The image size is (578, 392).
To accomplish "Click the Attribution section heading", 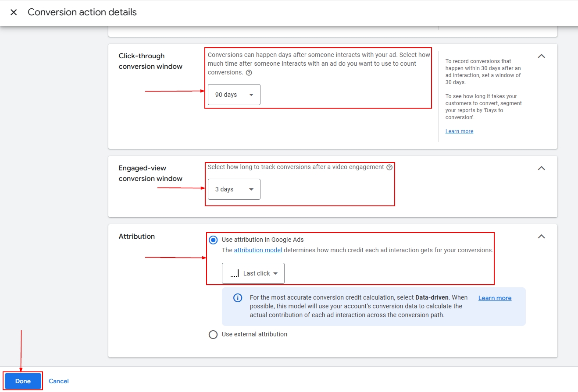I will click(137, 237).
